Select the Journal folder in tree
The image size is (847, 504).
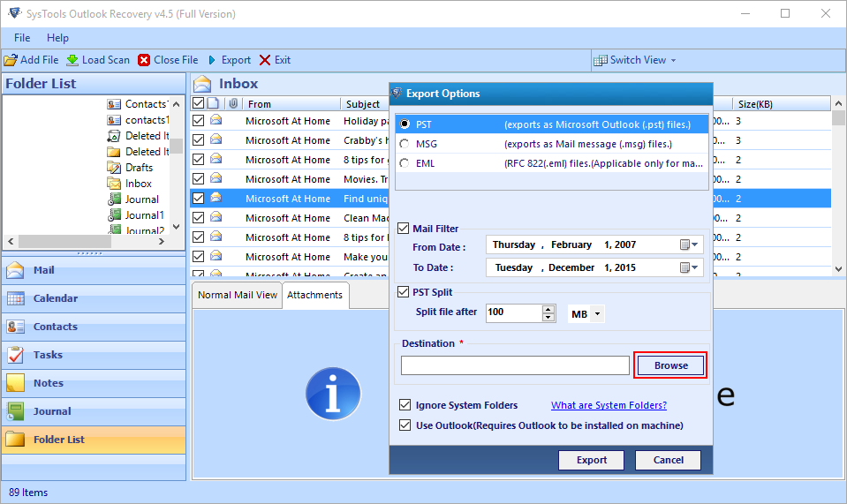coord(141,199)
